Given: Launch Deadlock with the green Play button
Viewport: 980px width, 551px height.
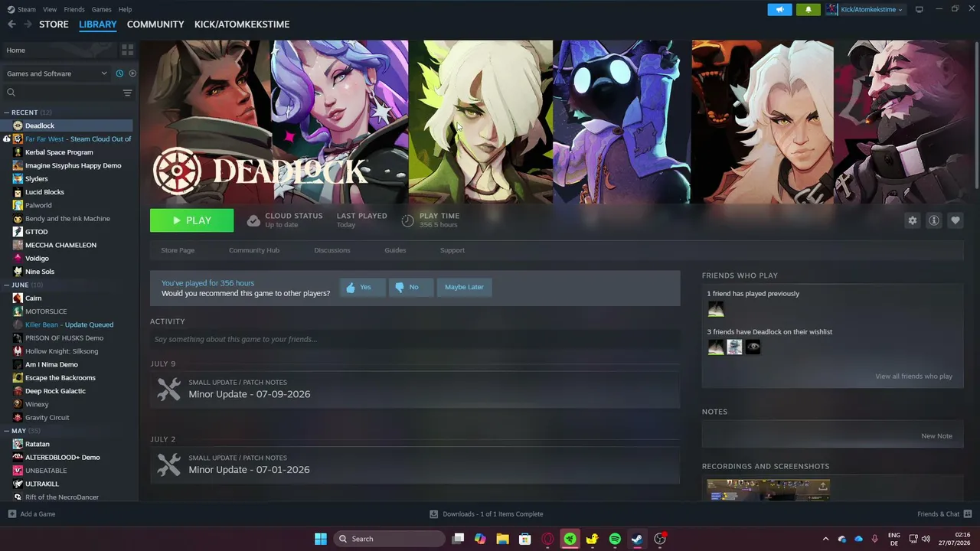Looking at the screenshot, I should [x=191, y=220].
